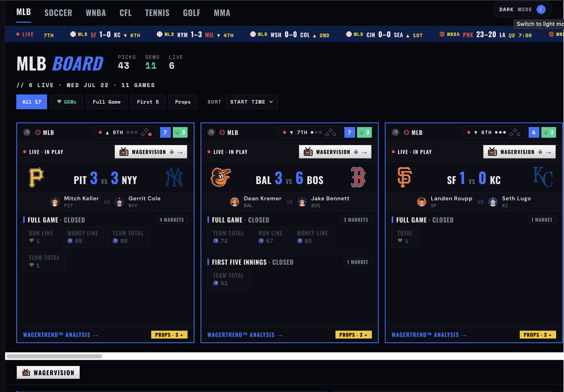Open WagerTrend Analysis for SF vs KC
564x392 pixels.
pos(429,335)
